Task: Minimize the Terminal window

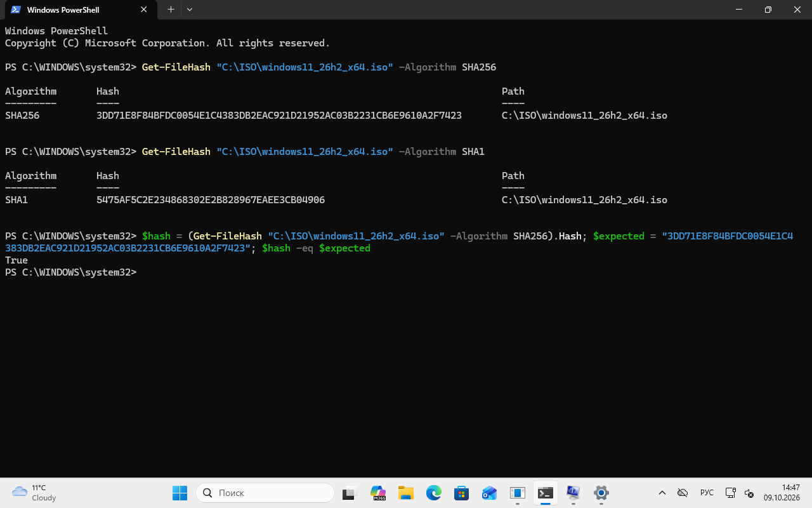Action: click(739, 10)
